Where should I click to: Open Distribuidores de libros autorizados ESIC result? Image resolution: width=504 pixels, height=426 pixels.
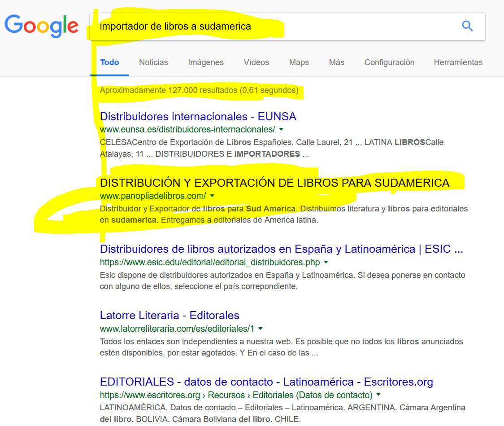point(282,249)
